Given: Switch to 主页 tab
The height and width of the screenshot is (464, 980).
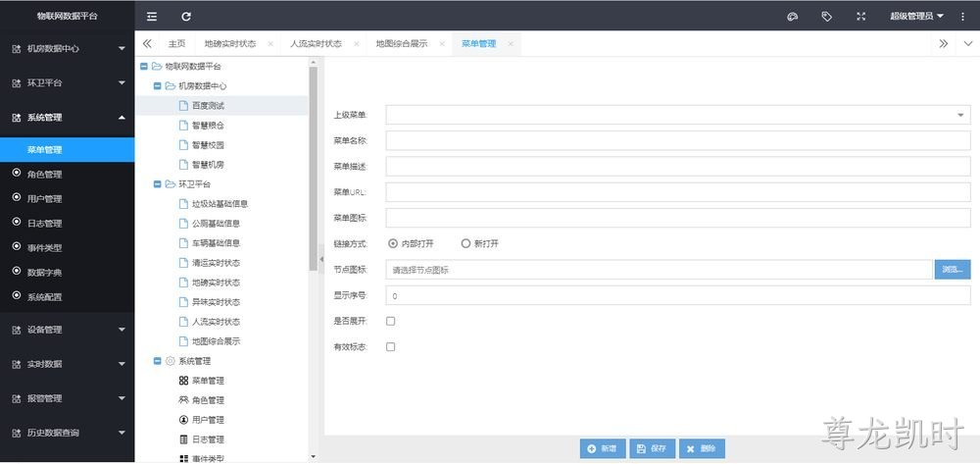Looking at the screenshot, I should pyautogui.click(x=176, y=44).
